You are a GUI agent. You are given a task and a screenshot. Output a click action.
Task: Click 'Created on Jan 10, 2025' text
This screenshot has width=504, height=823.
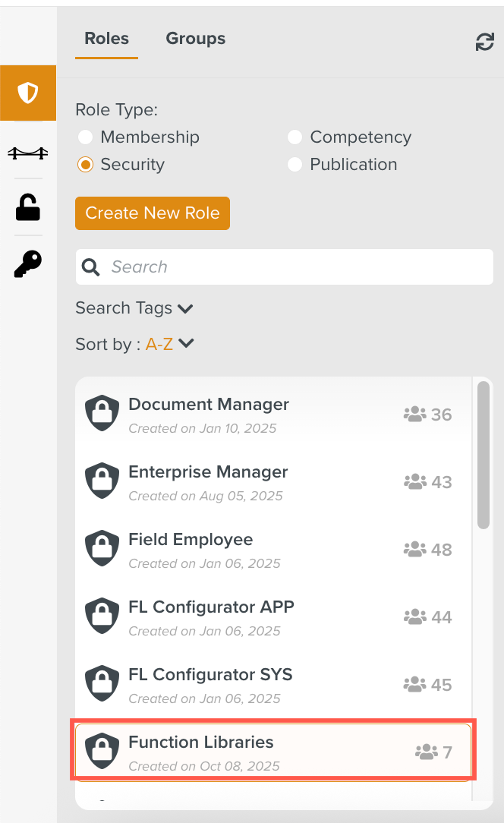pyautogui.click(x=203, y=428)
